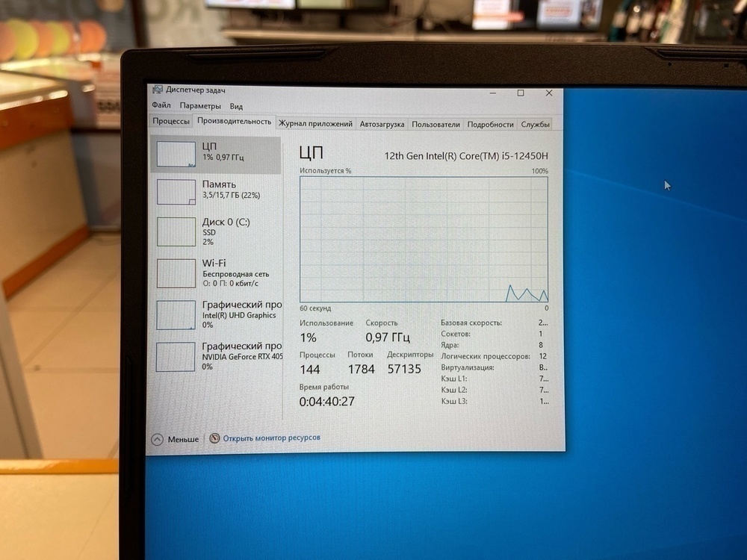Click the Сокетов label

[456, 334]
